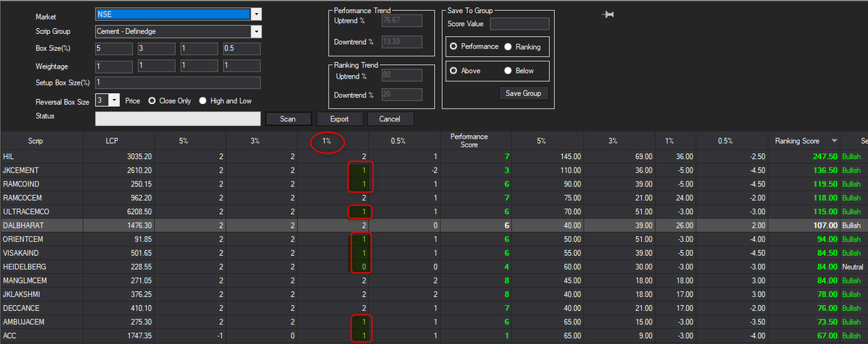Screen dimensions: 868x344
Task: Select the JKLAKSHMI scrip row
Action: pos(434,294)
